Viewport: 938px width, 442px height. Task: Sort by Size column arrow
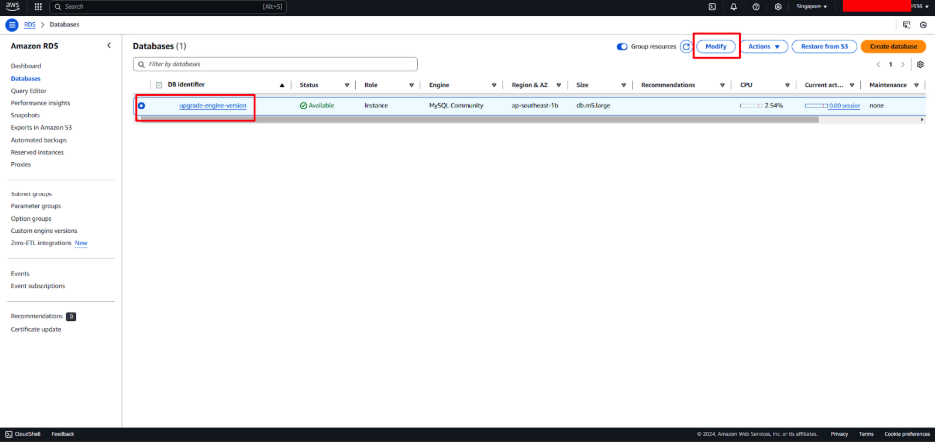tap(623, 86)
